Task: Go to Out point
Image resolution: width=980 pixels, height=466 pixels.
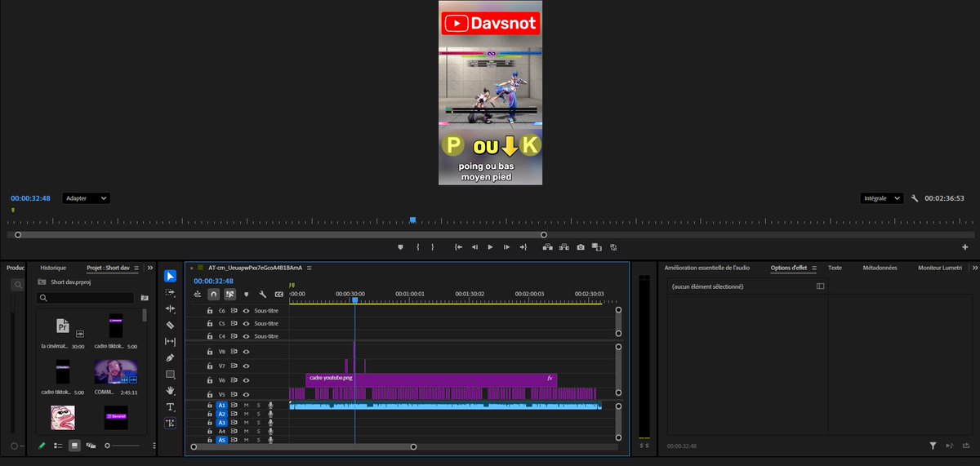Action: pos(523,246)
